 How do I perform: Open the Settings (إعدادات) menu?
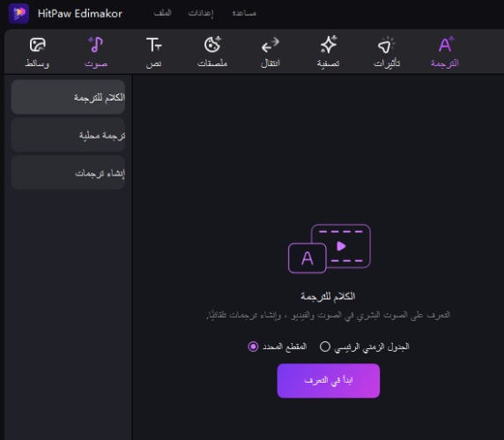tap(201, 13)
